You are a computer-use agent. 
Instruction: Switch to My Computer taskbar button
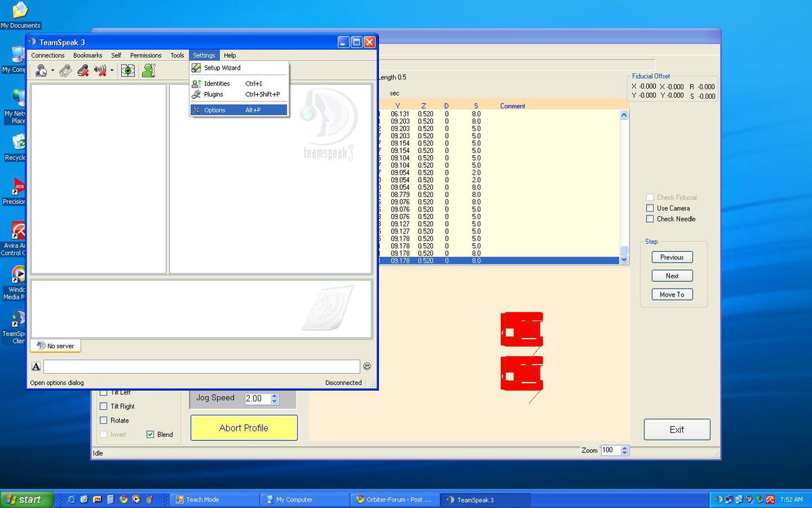click(x=304, y=500)
